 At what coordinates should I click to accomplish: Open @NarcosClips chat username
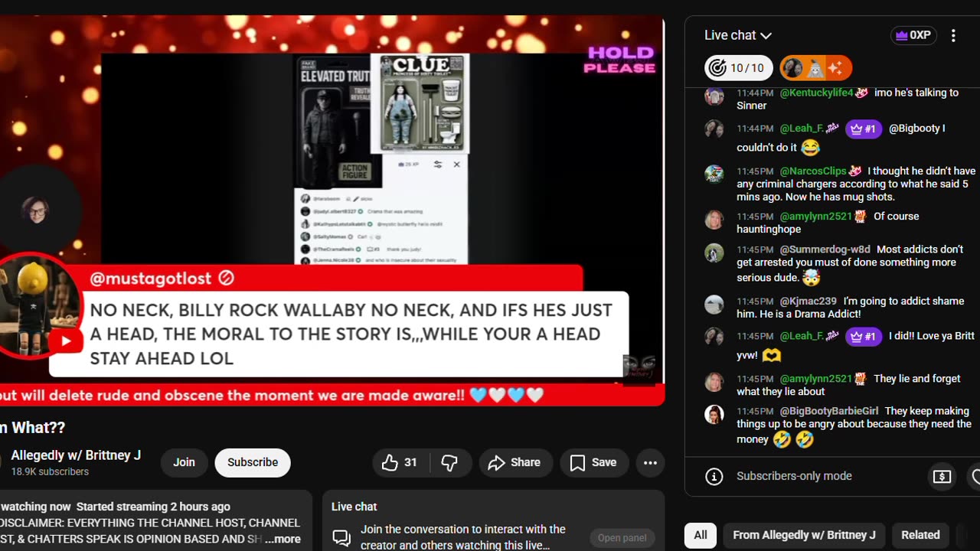[813, 171]
